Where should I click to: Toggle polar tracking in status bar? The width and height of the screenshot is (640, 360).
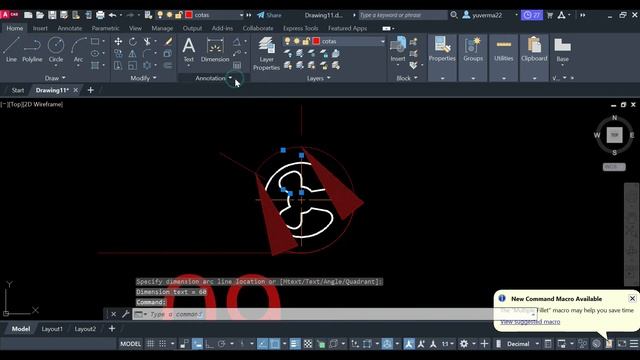[222, 344]
